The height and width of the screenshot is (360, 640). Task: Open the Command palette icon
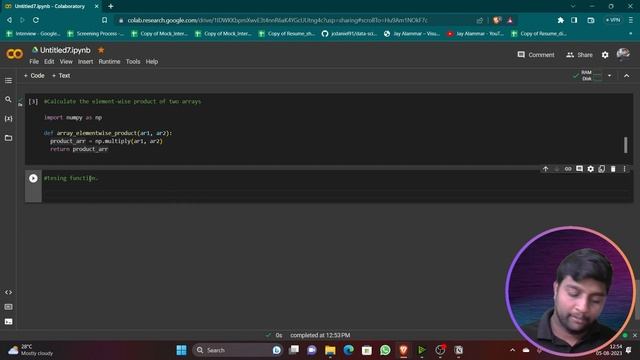[x=8, y=307]
